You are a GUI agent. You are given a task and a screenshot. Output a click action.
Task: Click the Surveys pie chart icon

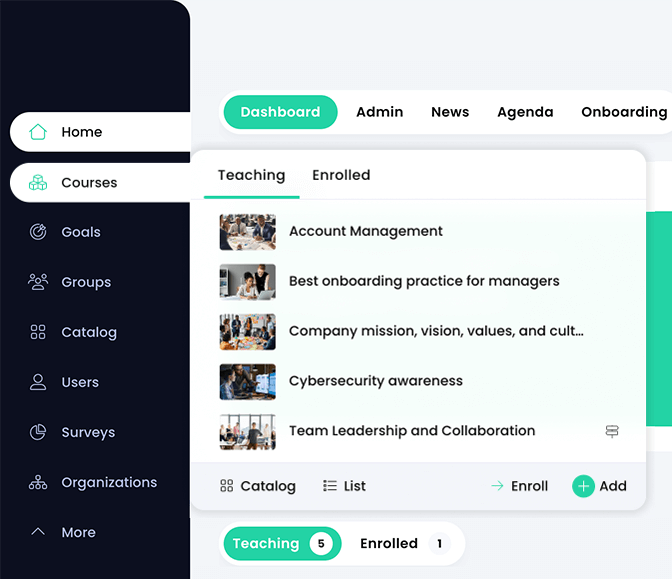(38, 432)
